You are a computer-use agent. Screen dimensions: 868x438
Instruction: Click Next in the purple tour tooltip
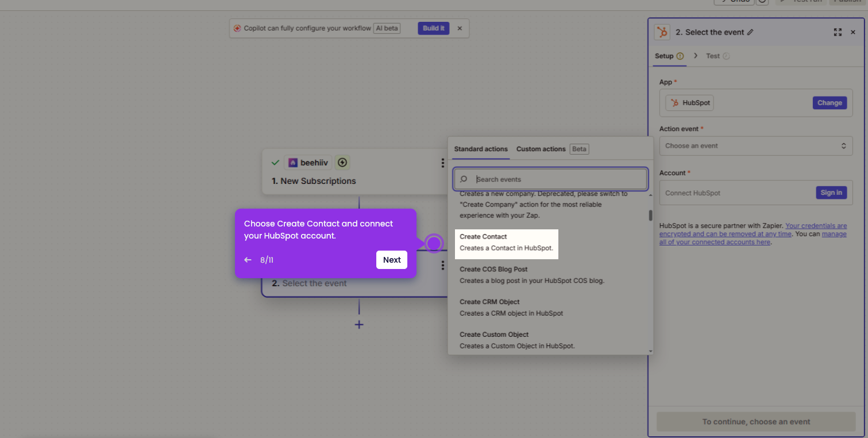(392, 260)
